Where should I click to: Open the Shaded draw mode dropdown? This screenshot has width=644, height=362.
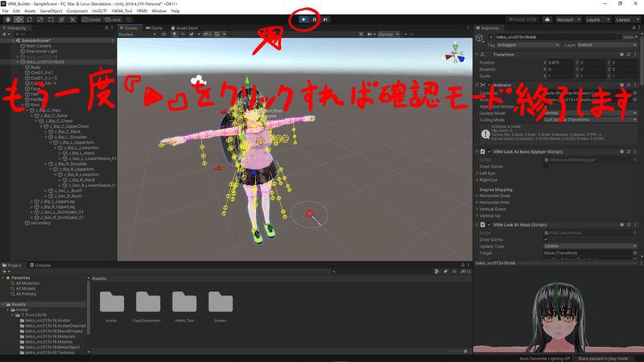[137, 34]
